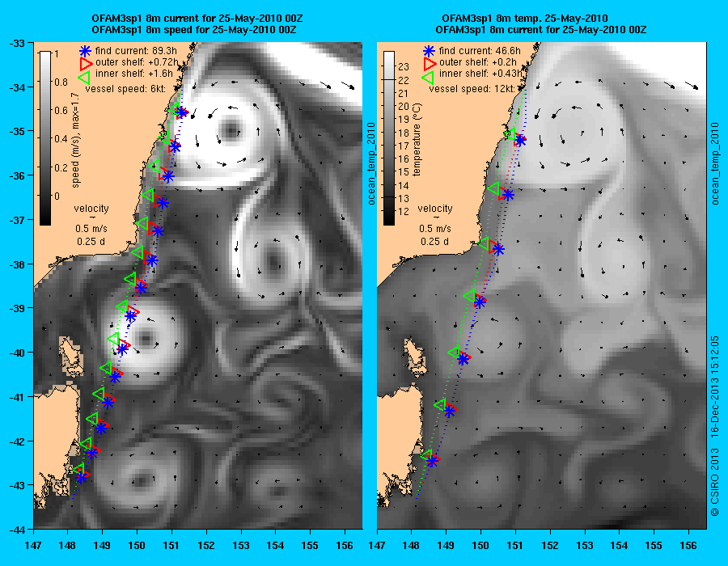Image resolution: width=728 pixels, height=566 pixels.
Task: Click the "ocean_temp_2010" label at the far right edge
Action: [715, 164]
